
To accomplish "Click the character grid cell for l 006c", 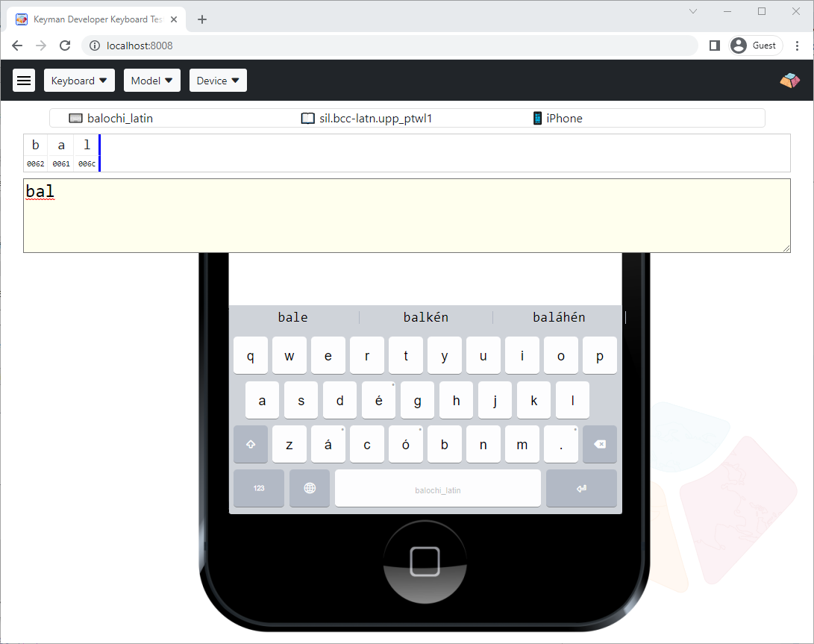I will click(87, 153).
